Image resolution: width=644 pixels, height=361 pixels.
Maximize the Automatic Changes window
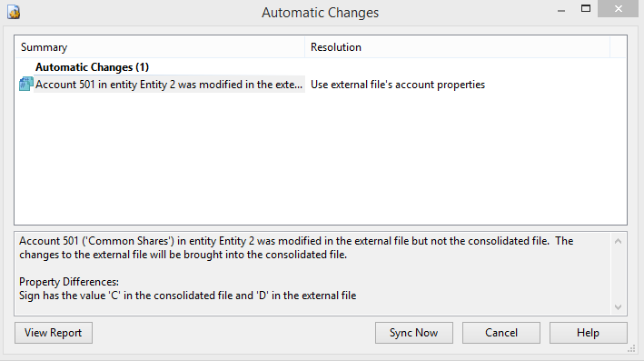586,8
